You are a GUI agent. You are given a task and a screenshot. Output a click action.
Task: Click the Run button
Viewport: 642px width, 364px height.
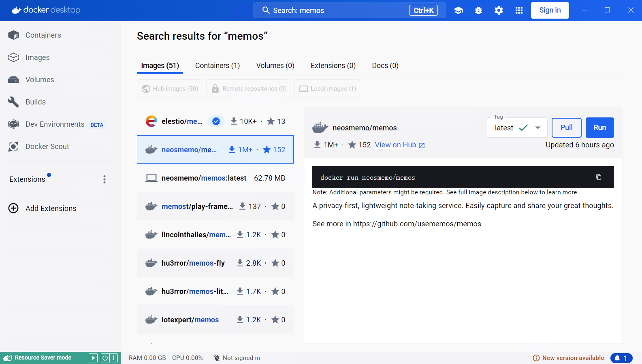[x=600, y=128]
